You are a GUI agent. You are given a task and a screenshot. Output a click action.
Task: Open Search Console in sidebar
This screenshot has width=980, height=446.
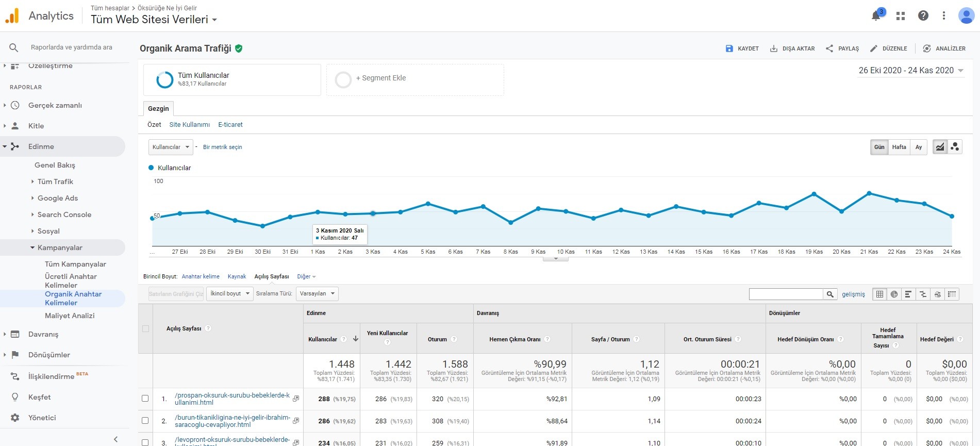(64, 214)
